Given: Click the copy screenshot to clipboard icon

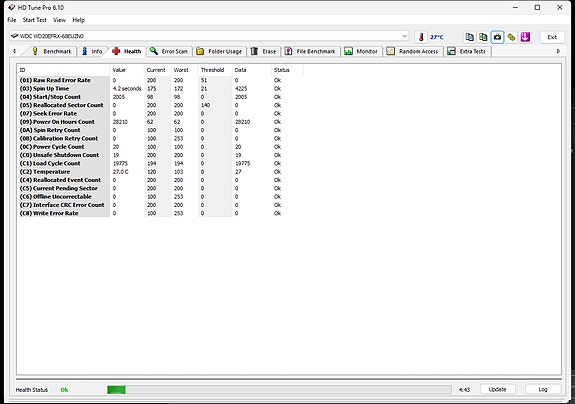Looking at the screenshot, I should click(483, 37).
